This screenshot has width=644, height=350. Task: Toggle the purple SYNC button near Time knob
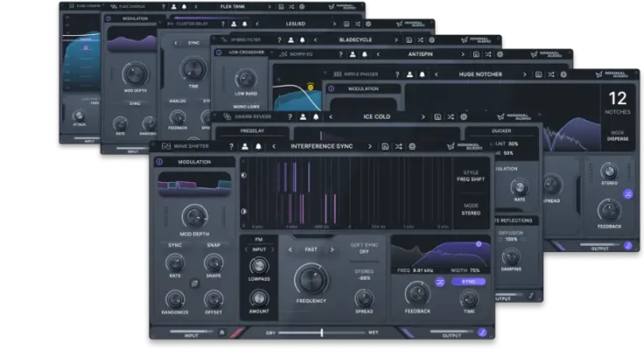(469, 282)
